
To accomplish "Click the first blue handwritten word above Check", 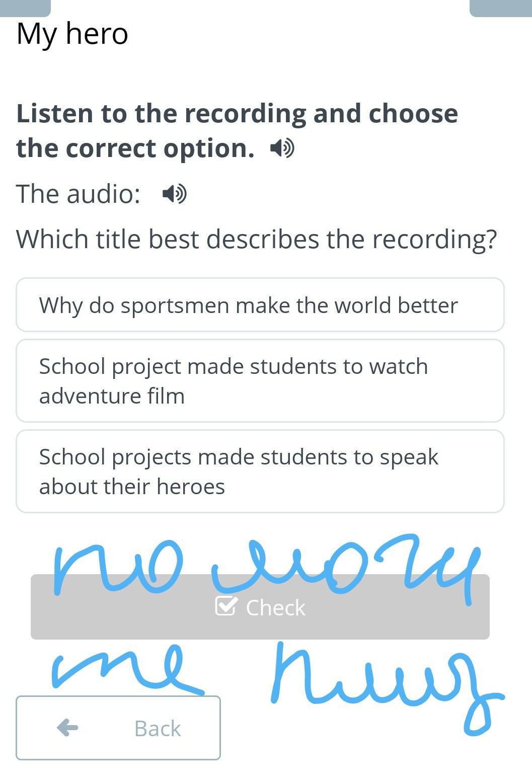I will (117, 566).
